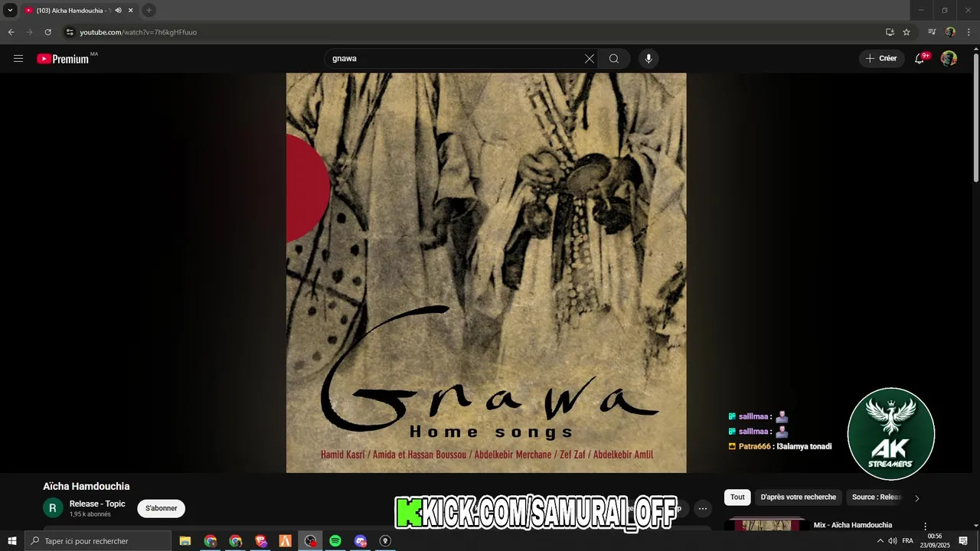Click the youtube.com address bar
This screenshot has width=980, height=551.
475,32
